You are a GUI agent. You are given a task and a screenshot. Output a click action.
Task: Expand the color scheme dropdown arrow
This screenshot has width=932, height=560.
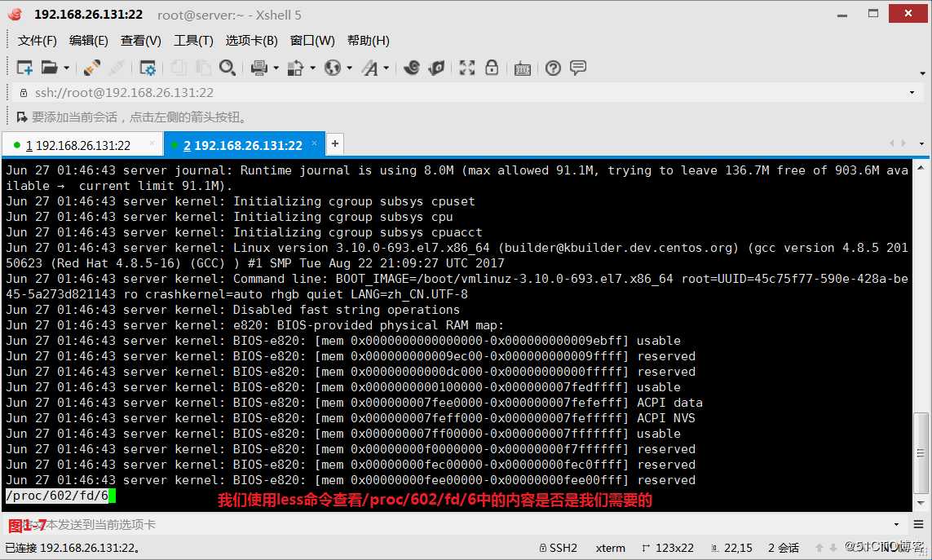(312, 68)
